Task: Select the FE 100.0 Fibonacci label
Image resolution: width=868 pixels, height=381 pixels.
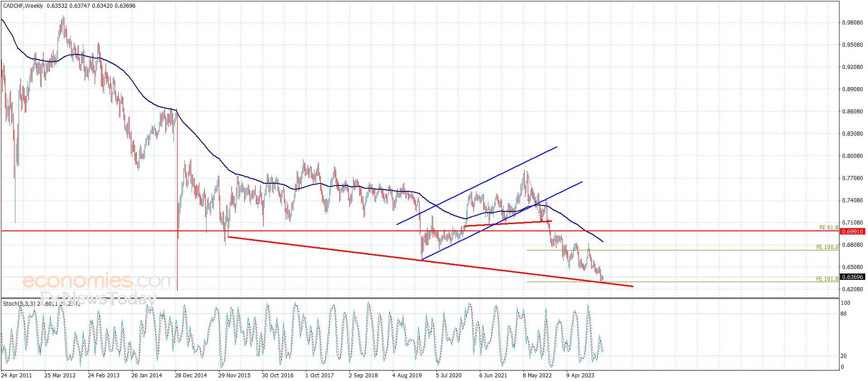Action: (x=827, y=247)
